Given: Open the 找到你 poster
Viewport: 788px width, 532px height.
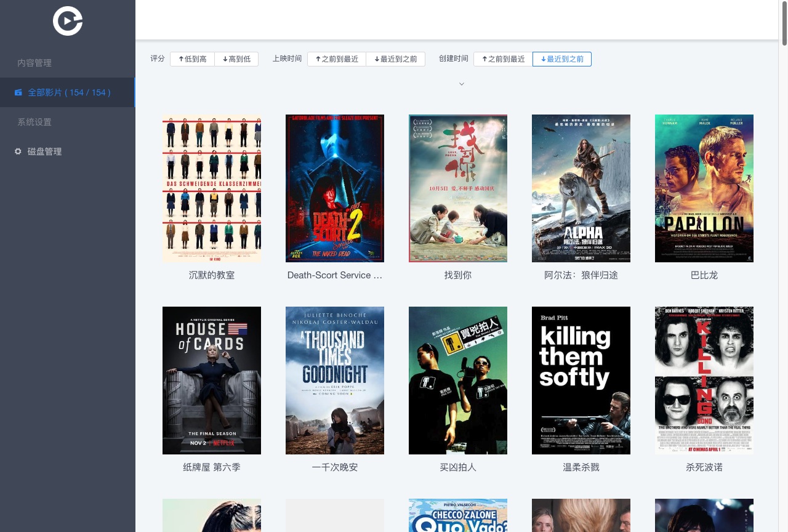Looking at the screenshot, I should 458,188.
